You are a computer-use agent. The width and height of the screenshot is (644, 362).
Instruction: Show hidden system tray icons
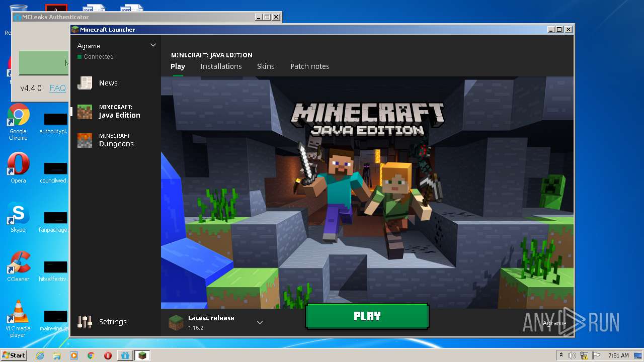(x=561, y=355)
